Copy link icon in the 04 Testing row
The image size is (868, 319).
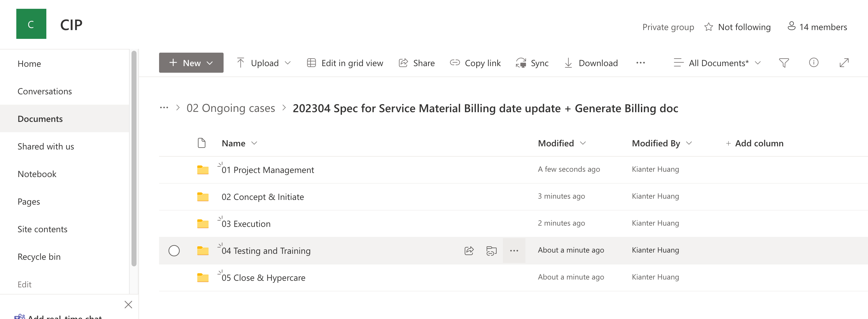pyautogui.click(x=491, y=251)
